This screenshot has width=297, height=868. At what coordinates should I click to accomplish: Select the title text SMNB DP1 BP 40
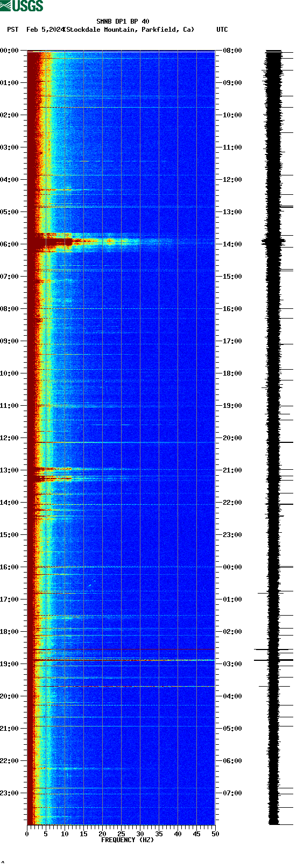[x=123, y=22]
